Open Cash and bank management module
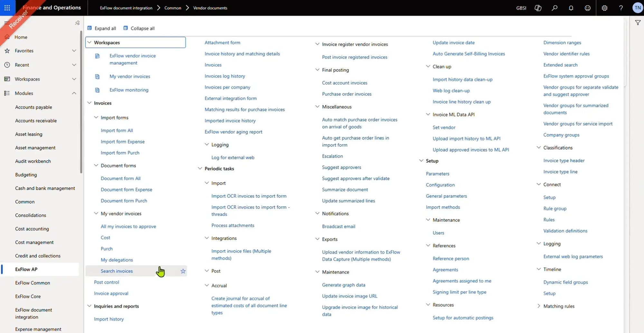Screen dimensions: 644x333 tap(45, 188)
